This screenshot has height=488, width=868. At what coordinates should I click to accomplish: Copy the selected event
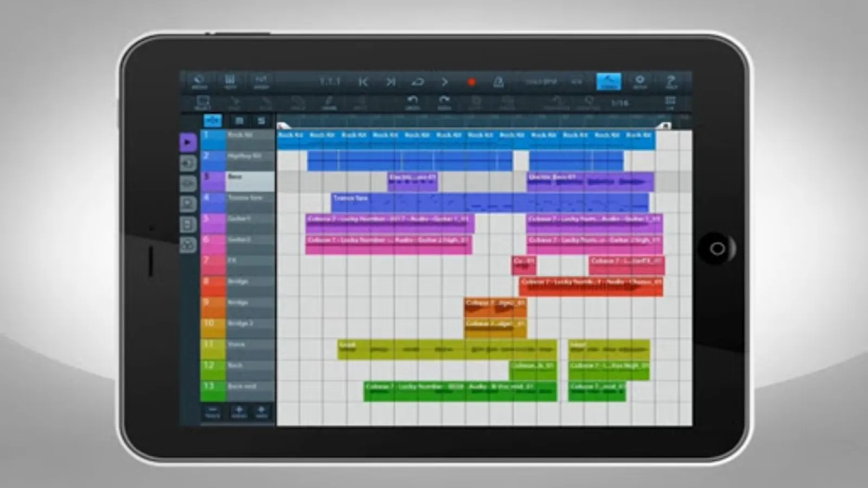[476, 102]
